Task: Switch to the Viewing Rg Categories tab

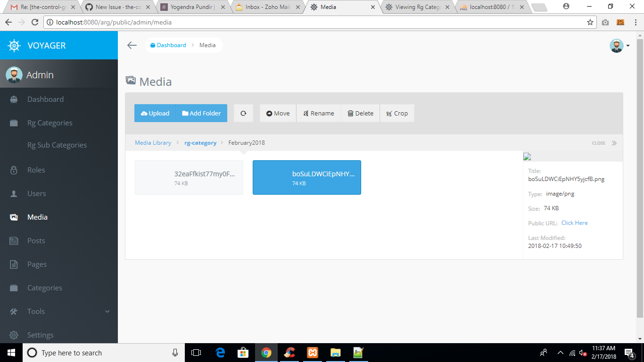Action: (x=417, y=7)
